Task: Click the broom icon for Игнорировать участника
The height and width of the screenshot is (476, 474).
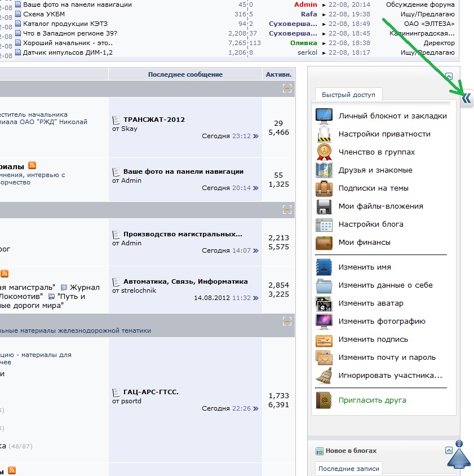Action: coord(324,376)
